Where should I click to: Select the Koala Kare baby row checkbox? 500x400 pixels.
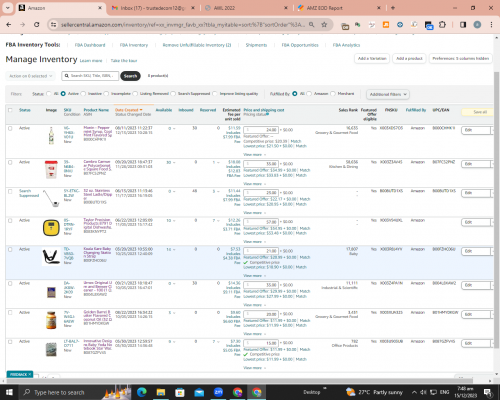click(x=10, y=250)
